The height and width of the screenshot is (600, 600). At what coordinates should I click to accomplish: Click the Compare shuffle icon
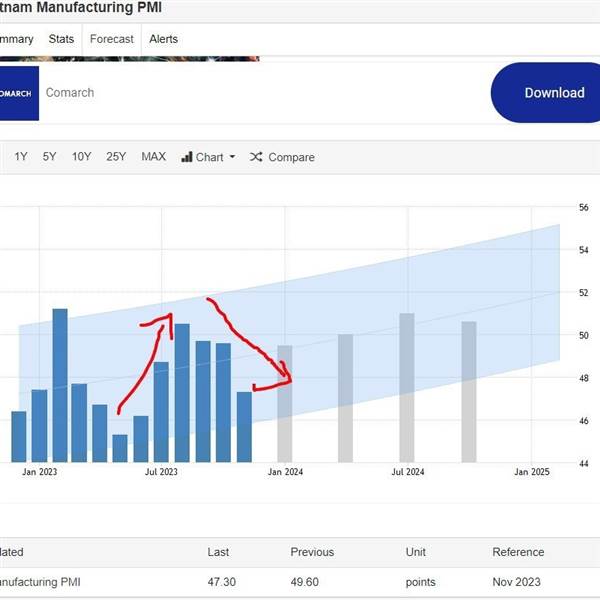pyautogui.click(x=256, y=157)
